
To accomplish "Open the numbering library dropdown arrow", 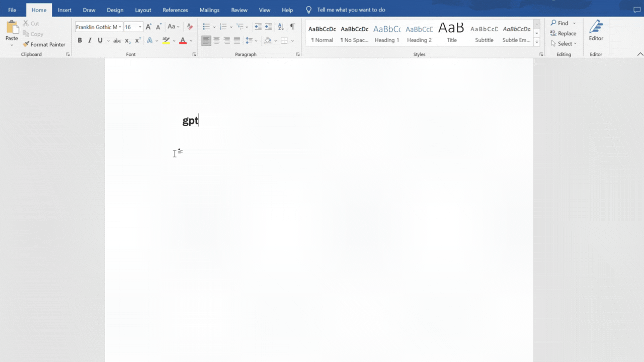I will point(231,27).
